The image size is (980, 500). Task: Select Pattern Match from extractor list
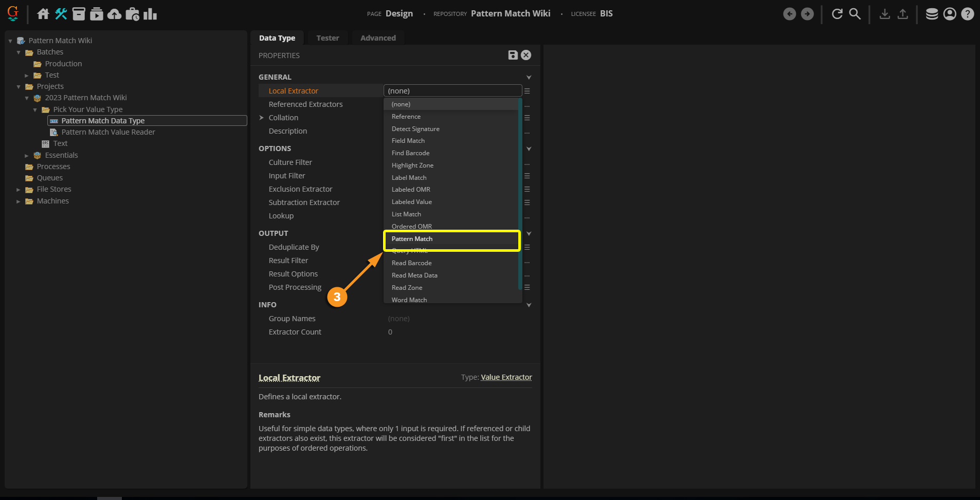(x=412, y=239)
